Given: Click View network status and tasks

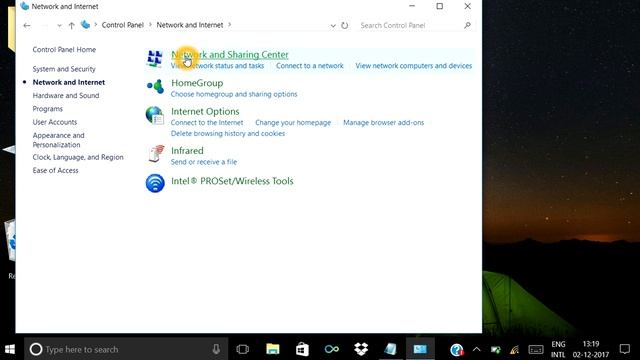Looking at the screenshot, I should point(217,66).
